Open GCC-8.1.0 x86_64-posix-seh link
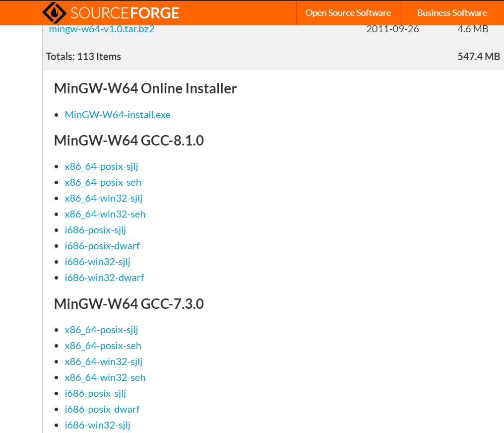504x433 pixels. (x=103, y=182)
